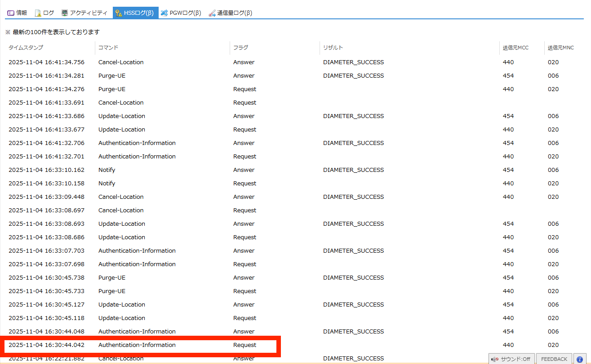This screenshot has width=591, height=364.
Task: Open the PGWログ(β) tab
Action: point(185,13)
